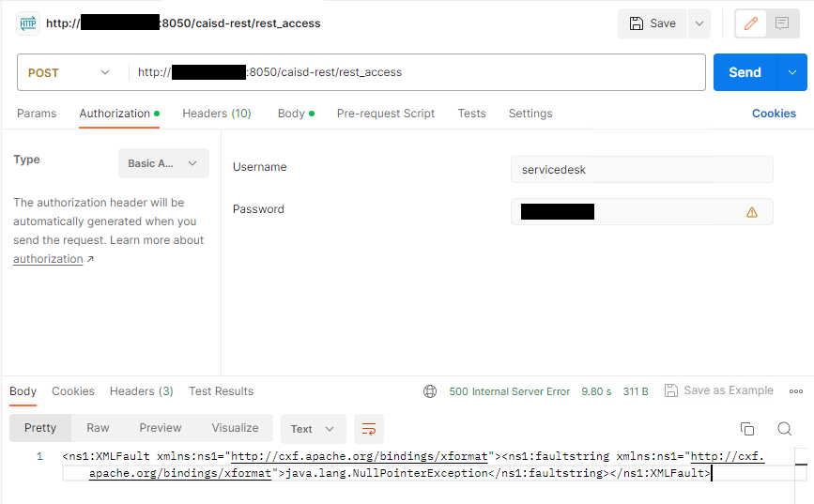Click Save as Example
Viewport: 814px width, 504px height.
[719, 390]
